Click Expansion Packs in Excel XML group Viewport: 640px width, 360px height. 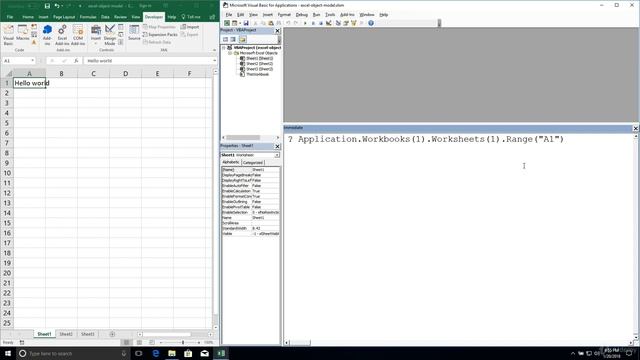coord(160,35)
